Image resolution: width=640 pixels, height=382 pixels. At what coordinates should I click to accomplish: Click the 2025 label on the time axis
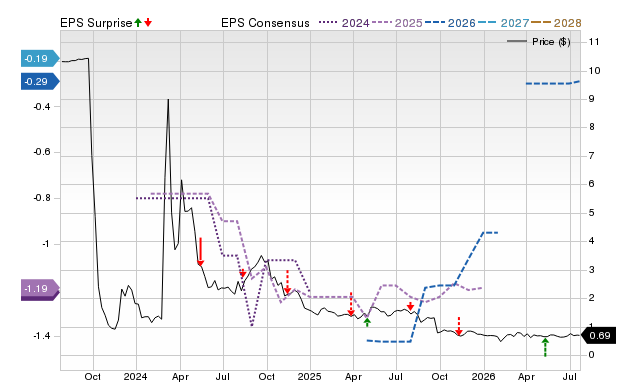click(x=309, y=376)
